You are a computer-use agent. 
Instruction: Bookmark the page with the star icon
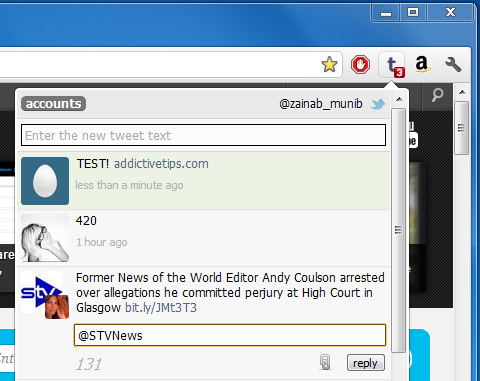click(329, 64)
